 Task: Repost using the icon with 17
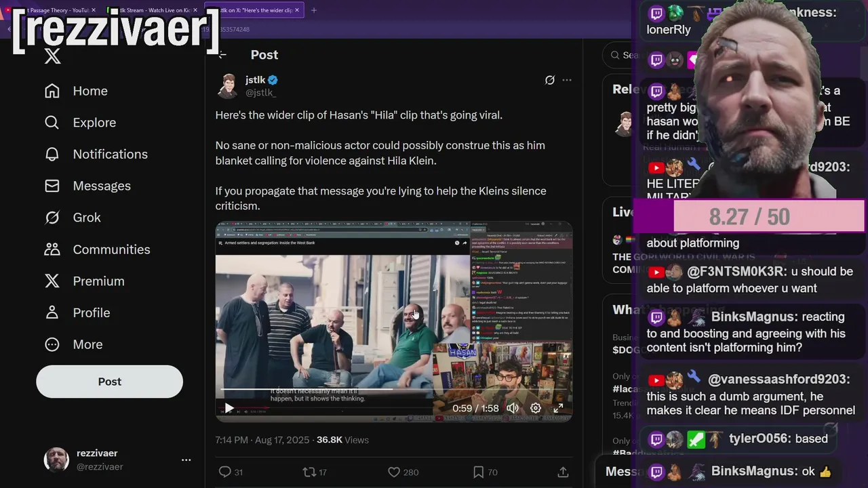click(x=315, y=472)
